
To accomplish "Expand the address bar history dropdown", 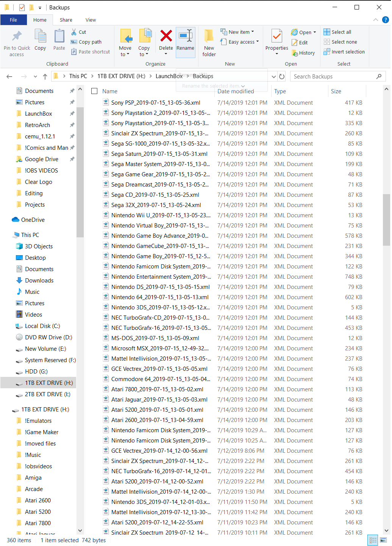I will 274,77.
